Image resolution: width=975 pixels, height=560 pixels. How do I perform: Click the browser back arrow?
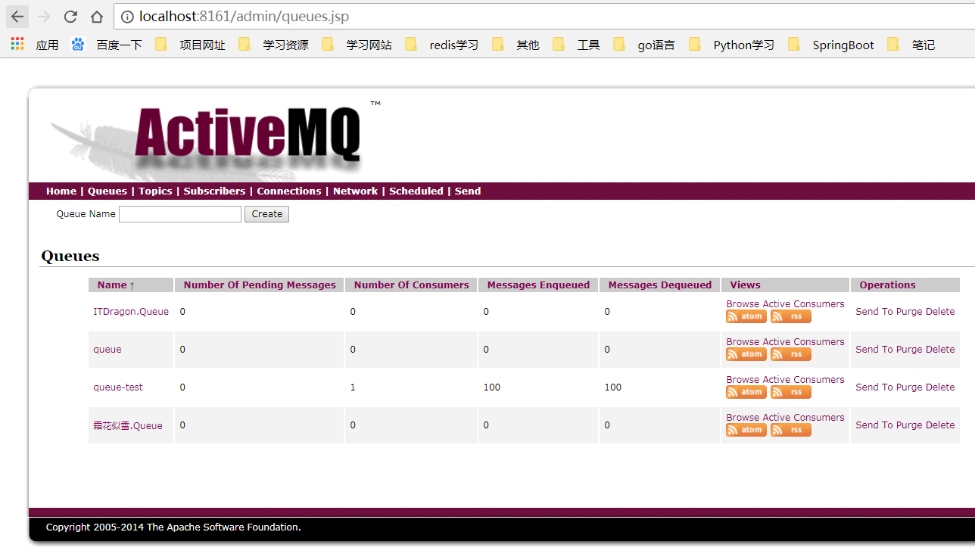pos(17,17)
